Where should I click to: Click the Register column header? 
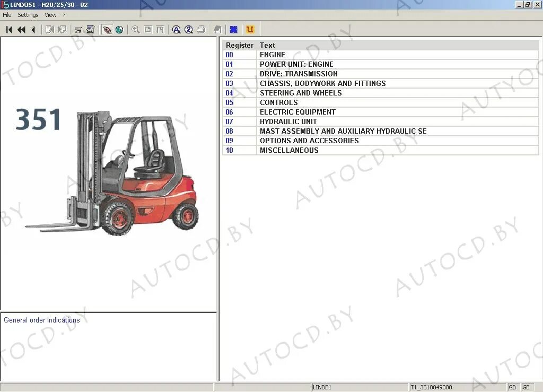click(x=240, y=46)
